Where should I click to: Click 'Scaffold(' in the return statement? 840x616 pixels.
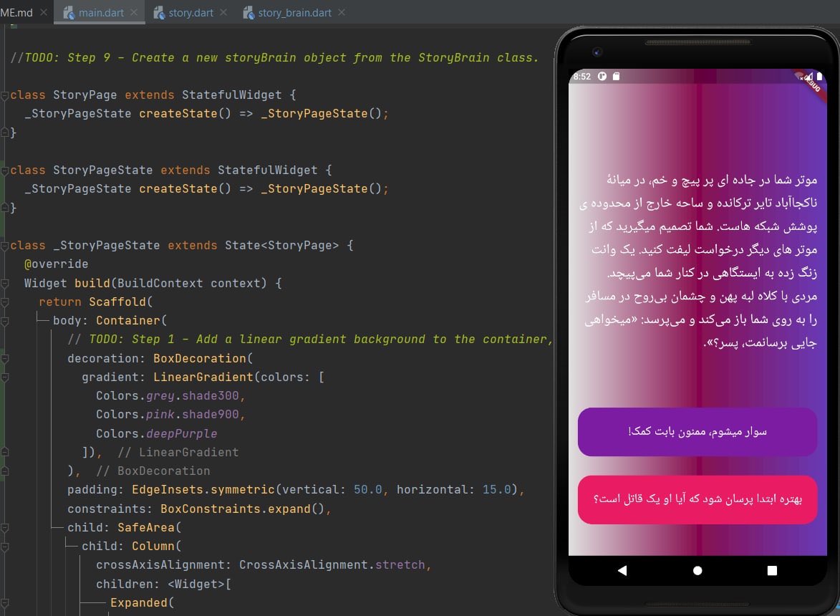point(120,302)
